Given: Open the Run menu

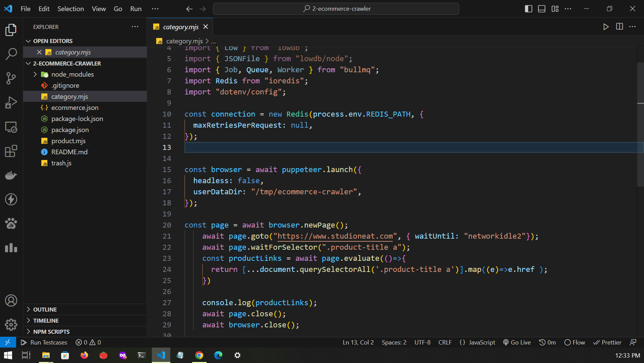Looking at the screenshot, I should (x=136, y=9).
